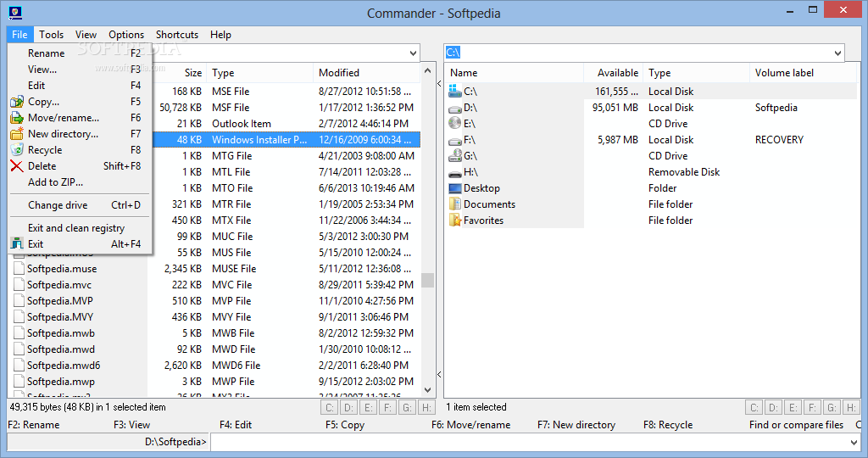This screenshot has width=868, height=458.
Task: Click the Recycle bin icon in File menu
Action: tap(17, 149)
